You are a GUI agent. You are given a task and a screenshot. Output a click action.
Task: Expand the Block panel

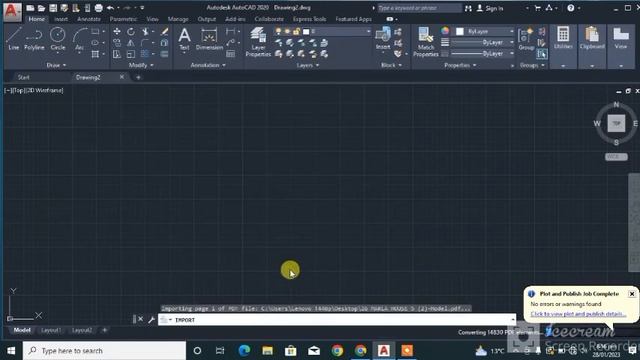(x=391, y=65)
